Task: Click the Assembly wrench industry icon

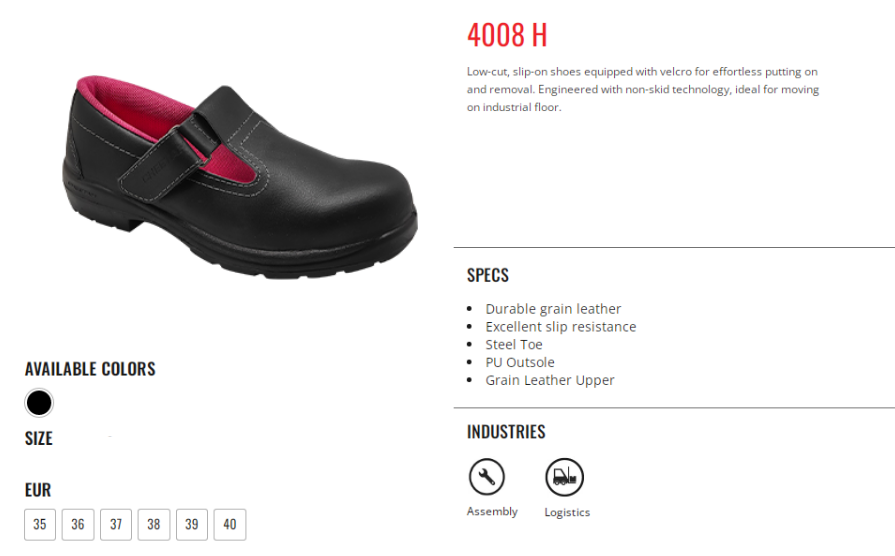Action: pyautogui.click(x=486, y=477)
